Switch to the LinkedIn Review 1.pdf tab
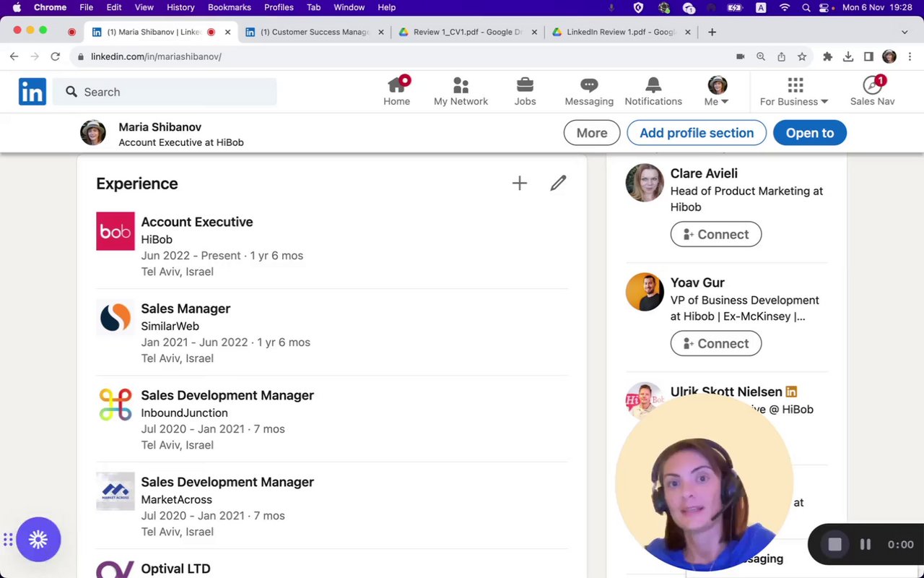Viewport: 924px width, 578px height. click(620, 32)
